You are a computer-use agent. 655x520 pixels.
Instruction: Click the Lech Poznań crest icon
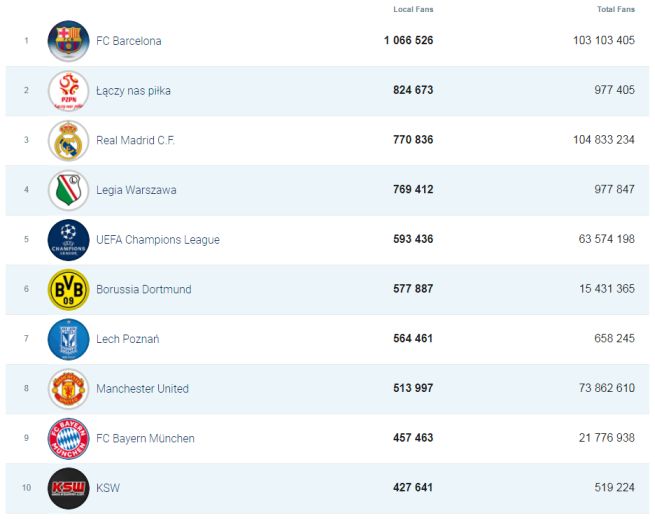68,339
